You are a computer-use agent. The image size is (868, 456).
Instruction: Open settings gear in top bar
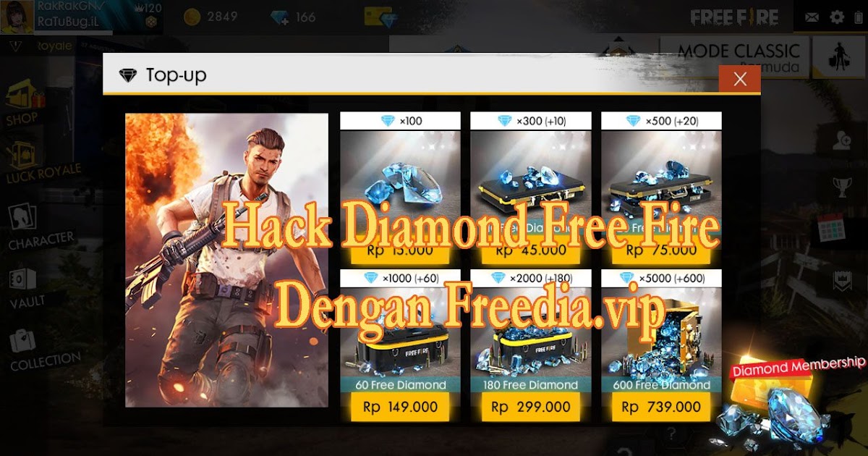coord(837,17)
